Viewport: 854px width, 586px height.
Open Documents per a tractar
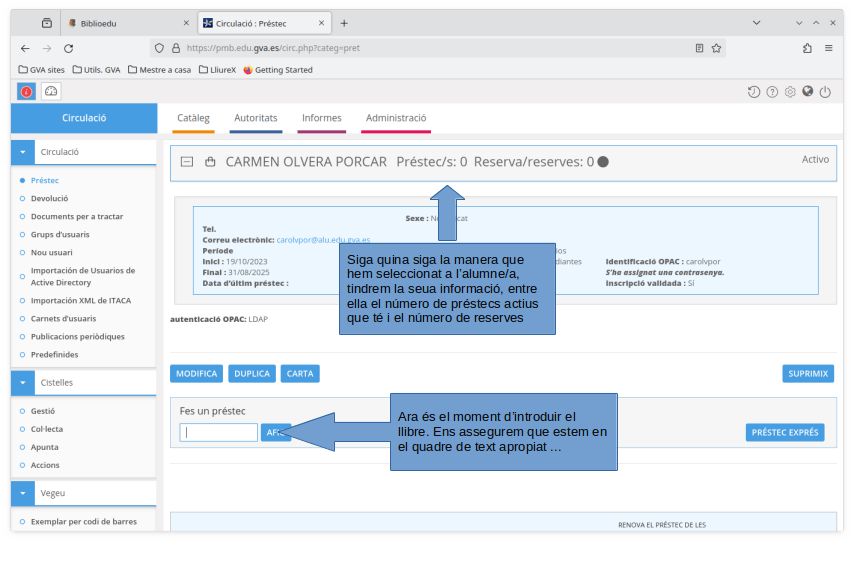click(x=77, y=216)
